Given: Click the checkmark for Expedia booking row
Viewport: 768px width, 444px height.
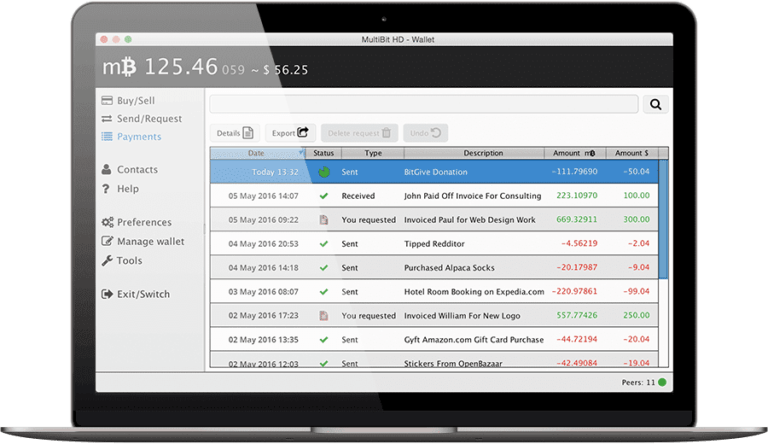Looking at the screenshot, I should [x=324, y=292].
